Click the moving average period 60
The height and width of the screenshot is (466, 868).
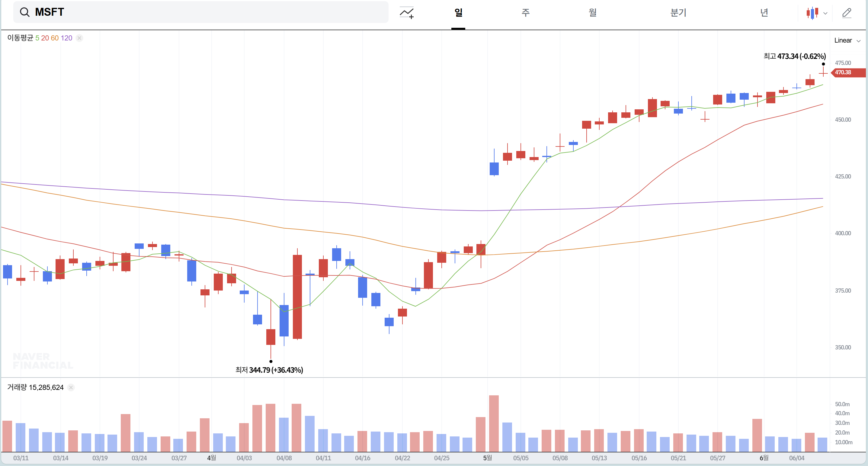(55, 38)
